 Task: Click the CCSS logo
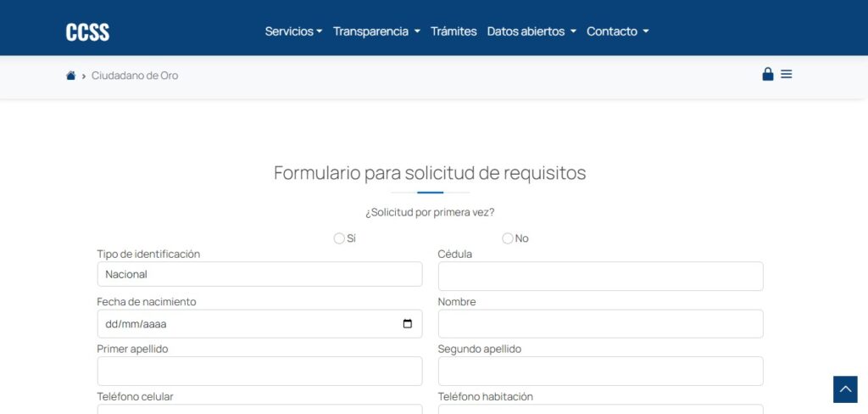[88, 32]
